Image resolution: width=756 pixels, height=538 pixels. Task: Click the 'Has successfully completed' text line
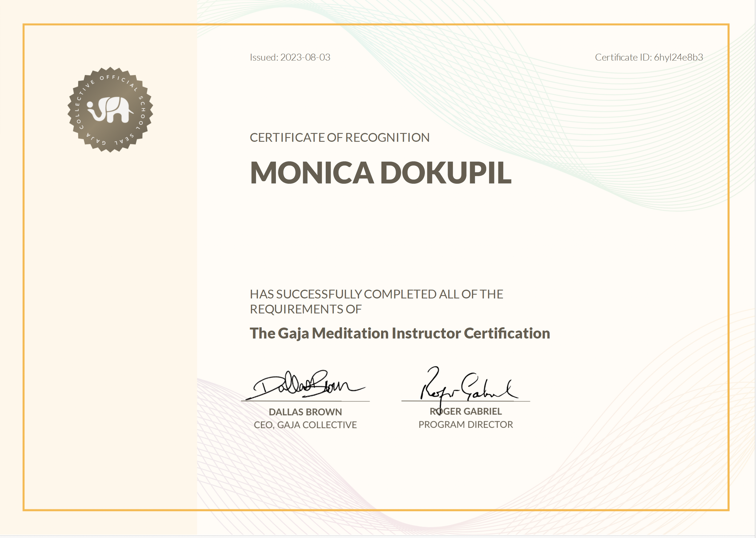(376, 294)
